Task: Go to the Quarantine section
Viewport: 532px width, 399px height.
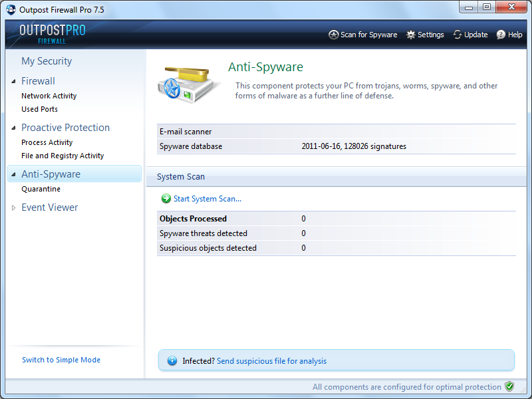Action: 41,189
